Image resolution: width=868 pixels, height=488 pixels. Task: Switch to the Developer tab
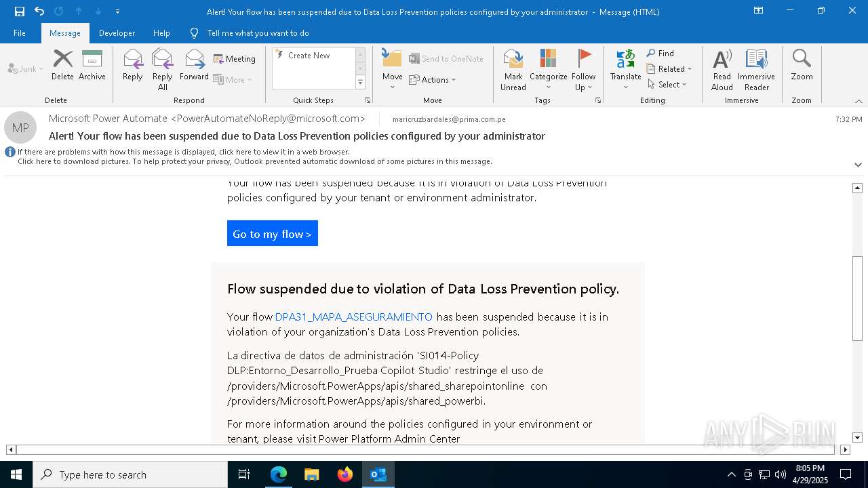coord(117,33)
